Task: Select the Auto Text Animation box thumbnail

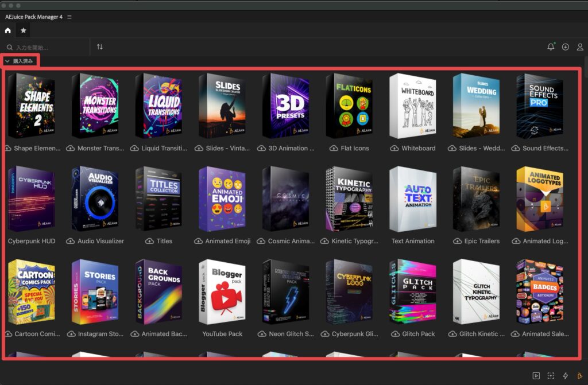Action: point(413,199)
